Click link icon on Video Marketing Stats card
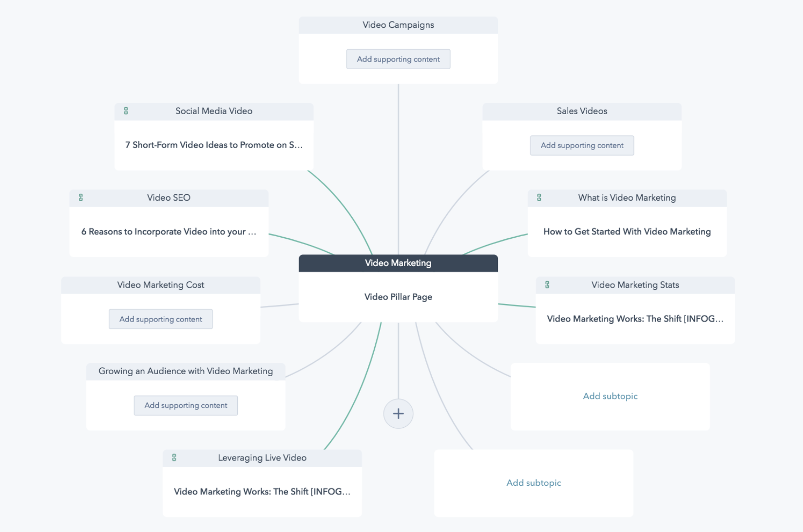 pos(547,285)
